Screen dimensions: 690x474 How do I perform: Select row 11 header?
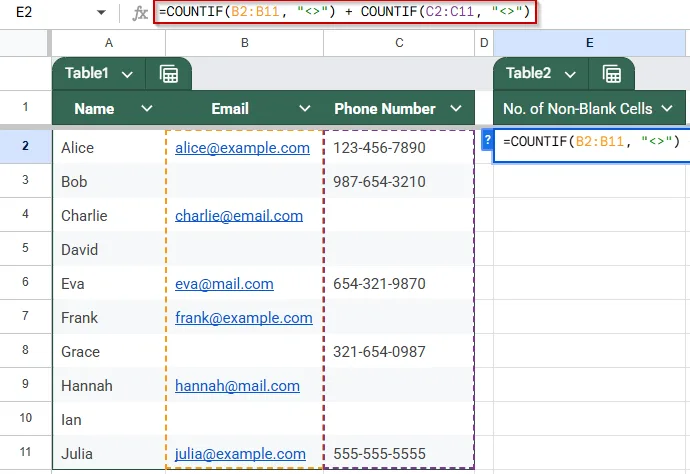coord(26,452)
